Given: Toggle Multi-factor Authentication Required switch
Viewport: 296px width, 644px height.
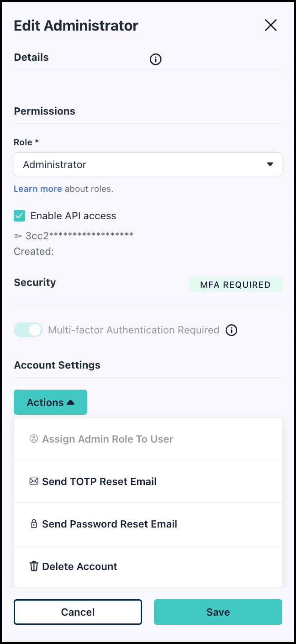Looking at the screenshot, I should point(28,330).
